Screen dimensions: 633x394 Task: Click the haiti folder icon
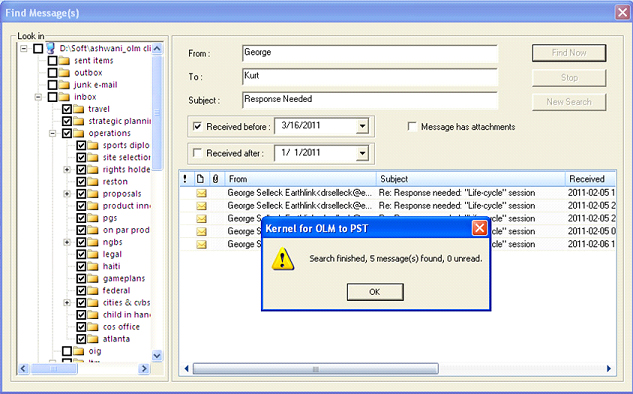coord(93,267)
